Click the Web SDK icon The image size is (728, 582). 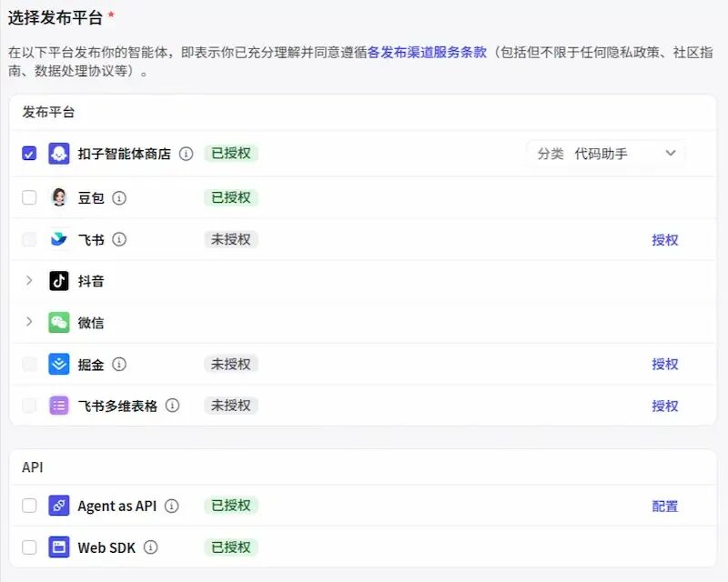(x=59, y=547)
